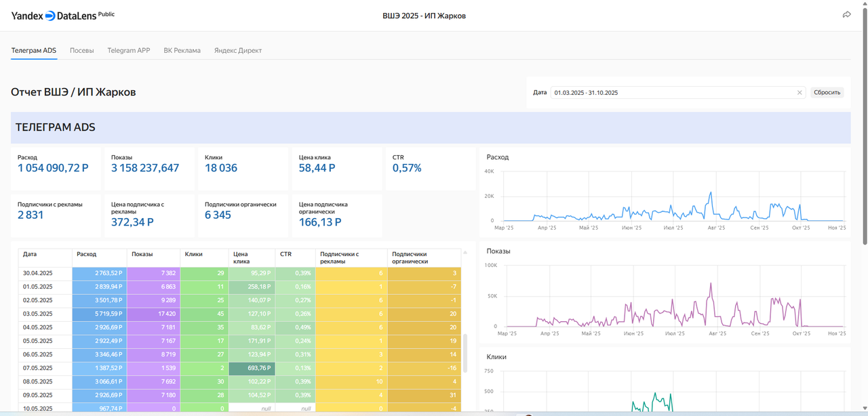The width and height of the screenshot is (868, 416).
Task: Open the Дата date range field
Action: [679, 93]
